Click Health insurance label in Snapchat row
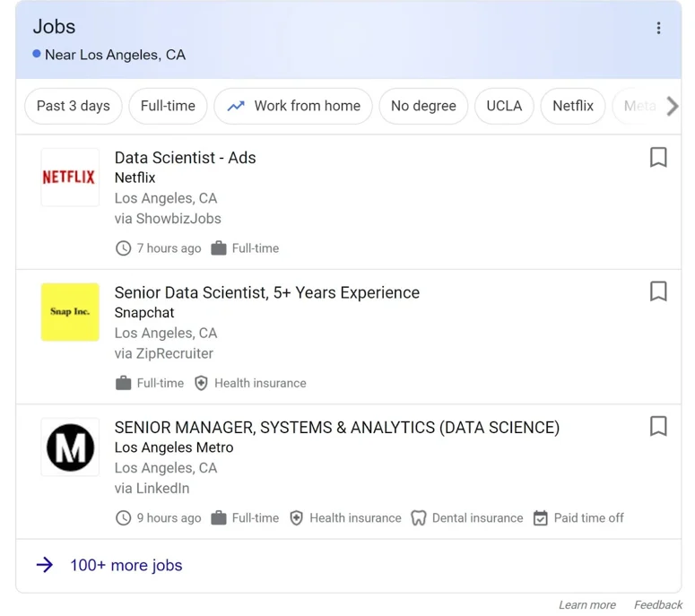The width and height of the screenshot is (695, 616). click(x=260, y=383)
